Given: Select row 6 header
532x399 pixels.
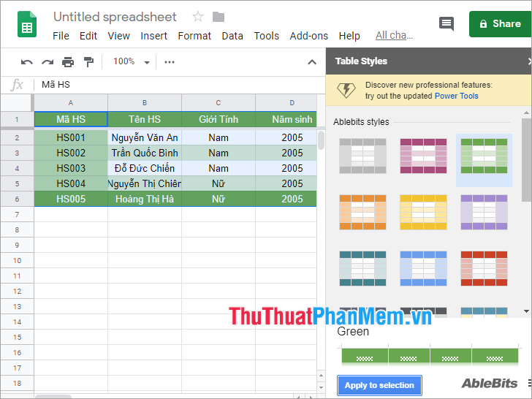Looking at the screenshot, I should 17,199.
